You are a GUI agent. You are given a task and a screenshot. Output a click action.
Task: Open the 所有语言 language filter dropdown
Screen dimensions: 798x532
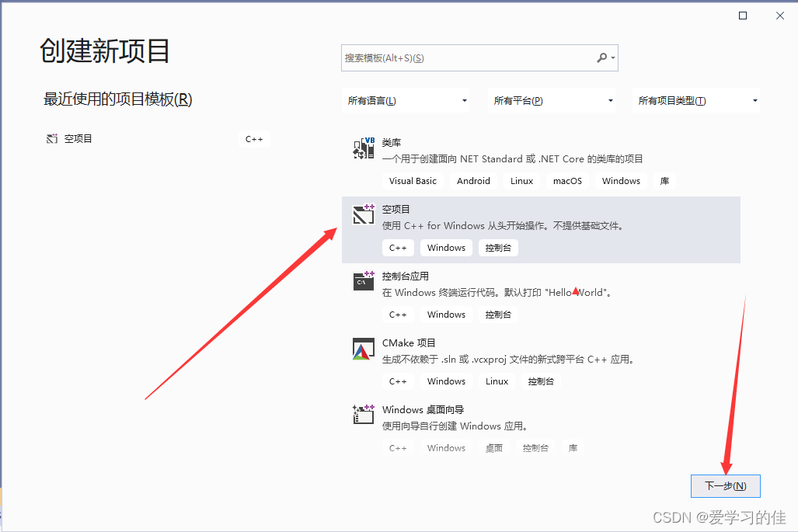coord(406,101)
